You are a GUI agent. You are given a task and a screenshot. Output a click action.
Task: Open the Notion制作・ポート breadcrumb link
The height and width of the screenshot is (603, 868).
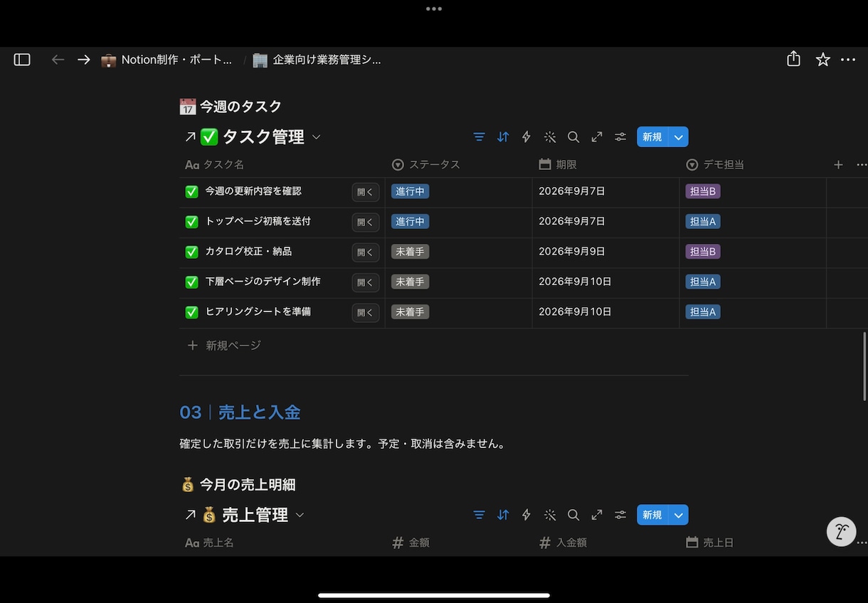pyautogui.click(x=167, y=60)
